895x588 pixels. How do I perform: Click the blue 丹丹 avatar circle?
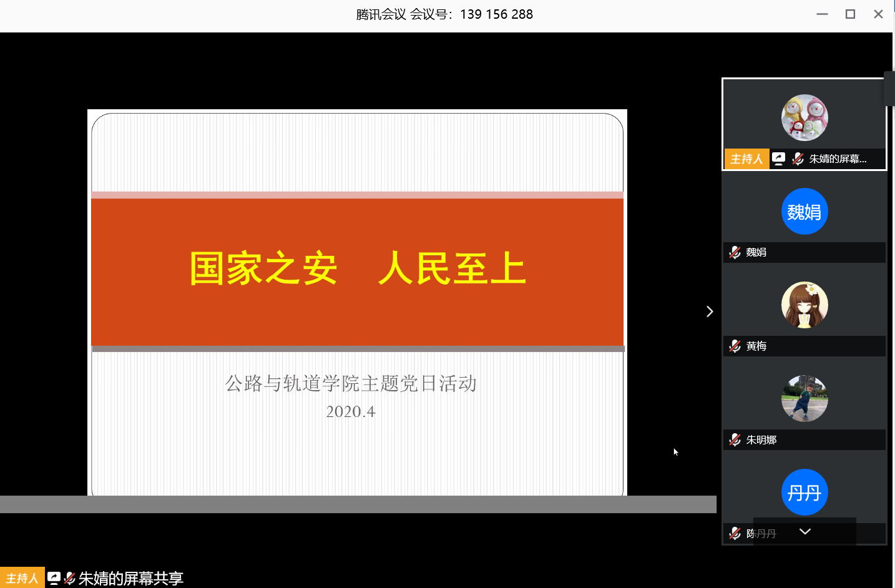pos(805,492)
